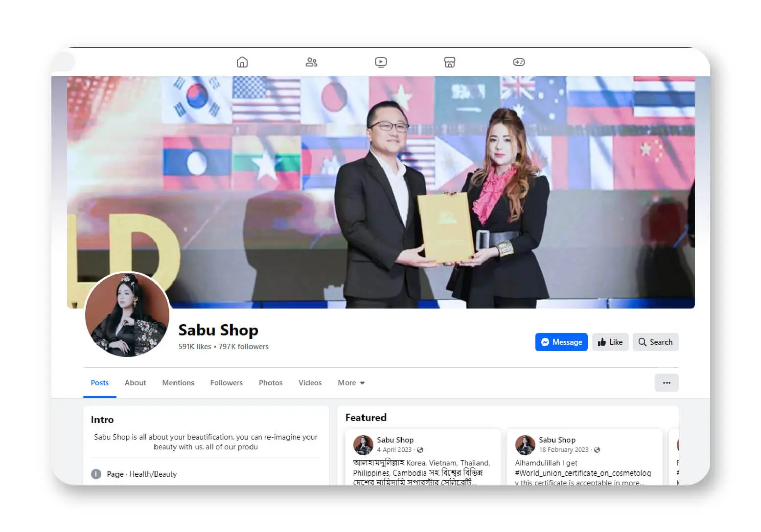Open the Friends icon in top navigation

311,62
